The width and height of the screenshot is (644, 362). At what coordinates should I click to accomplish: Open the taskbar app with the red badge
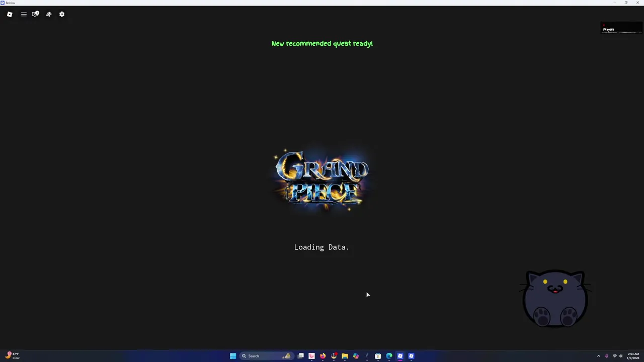coord(334,356)
